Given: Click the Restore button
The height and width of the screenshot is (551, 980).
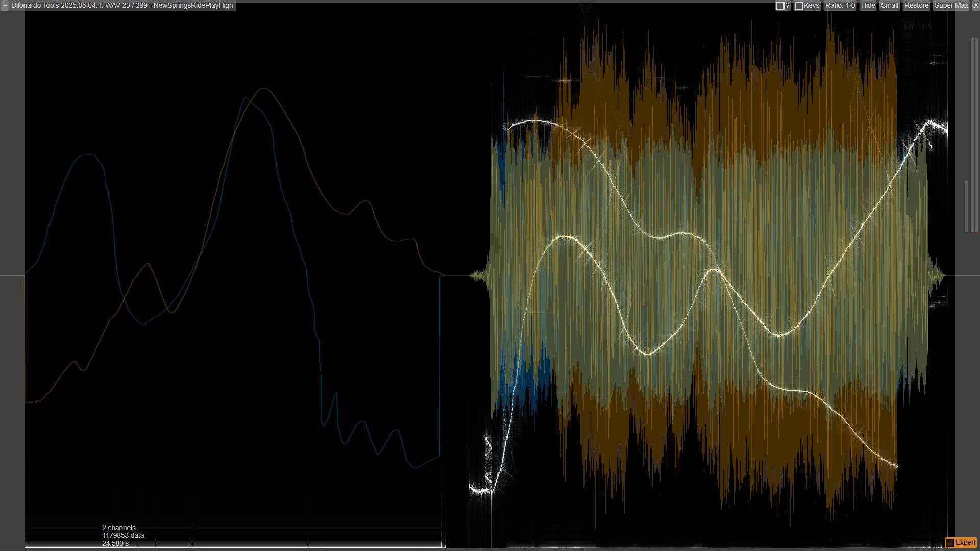Looking at the screenshot, I should 916,5.
